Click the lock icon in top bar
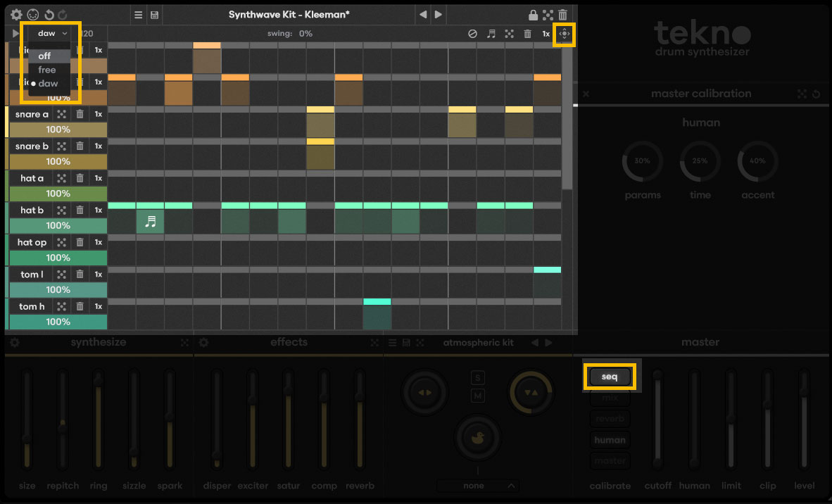The width and height of the screenshot is (832, 504). click(x=533, y=15)
